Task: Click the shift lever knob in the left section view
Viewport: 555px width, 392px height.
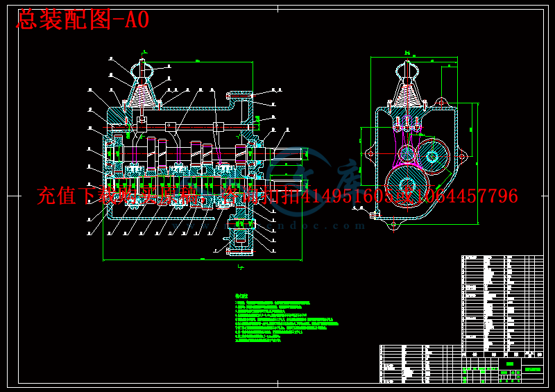Action: [142, 69]
